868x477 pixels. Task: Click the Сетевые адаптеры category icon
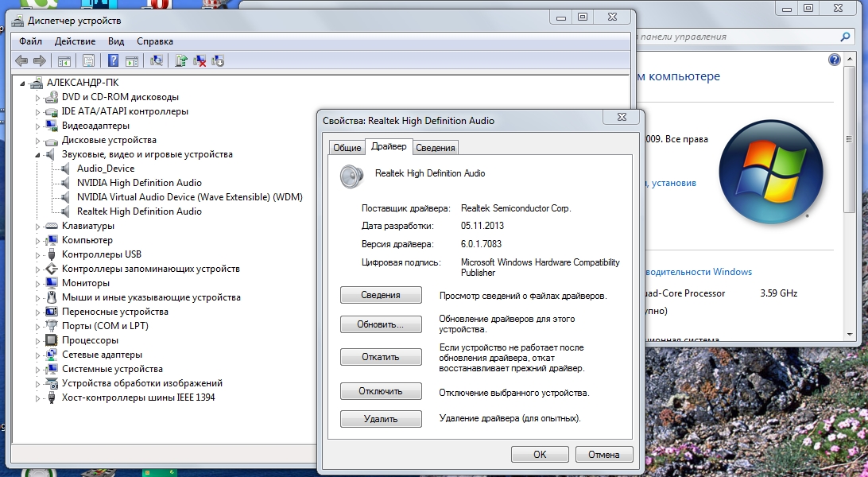51,355
